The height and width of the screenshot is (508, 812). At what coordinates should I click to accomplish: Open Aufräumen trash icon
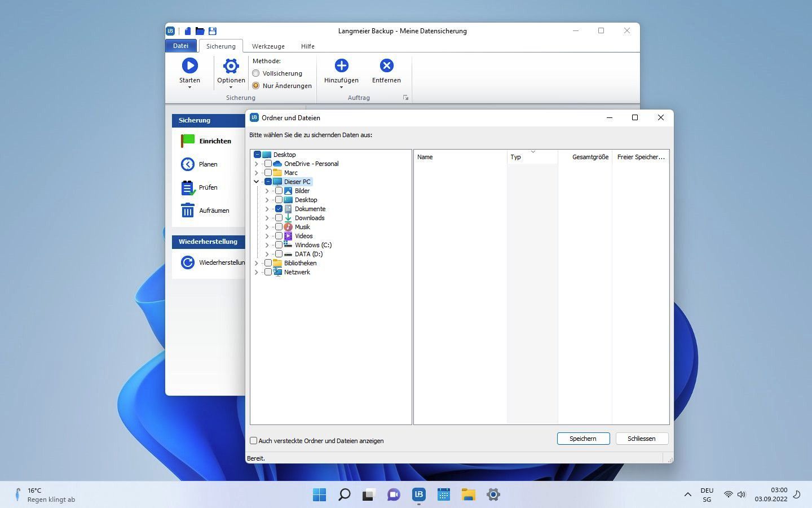coord(188,211)
